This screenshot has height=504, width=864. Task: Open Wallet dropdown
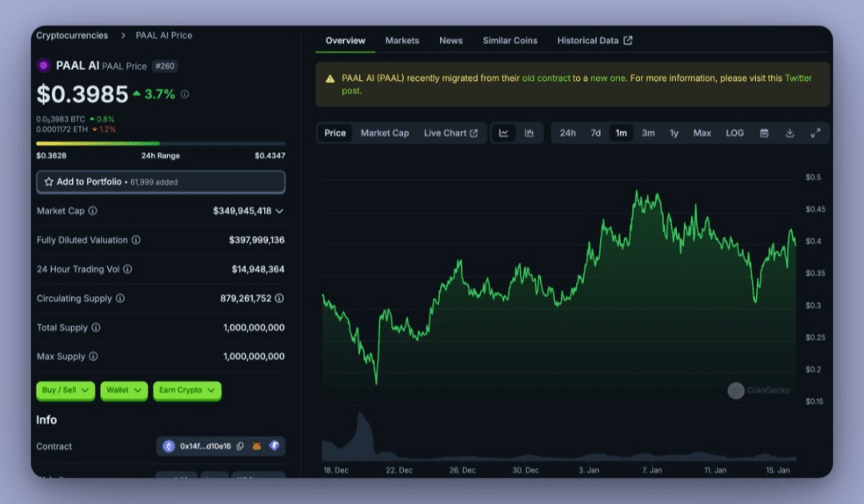123,390
